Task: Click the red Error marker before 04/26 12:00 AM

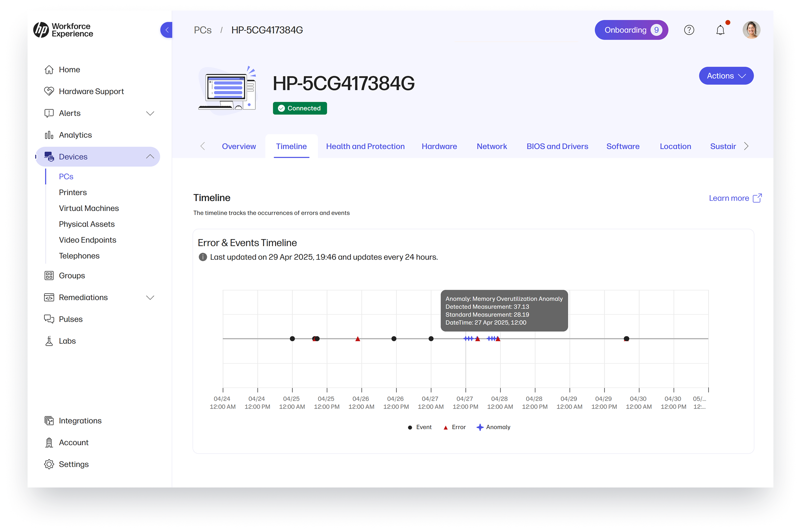Action: click(x=357, y=339)
